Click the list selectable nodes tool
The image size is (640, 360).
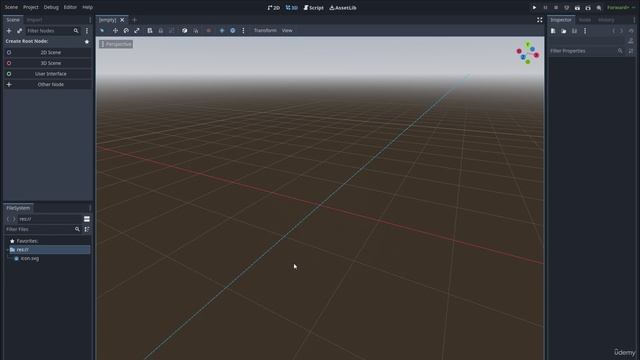(x=150, y=31)
